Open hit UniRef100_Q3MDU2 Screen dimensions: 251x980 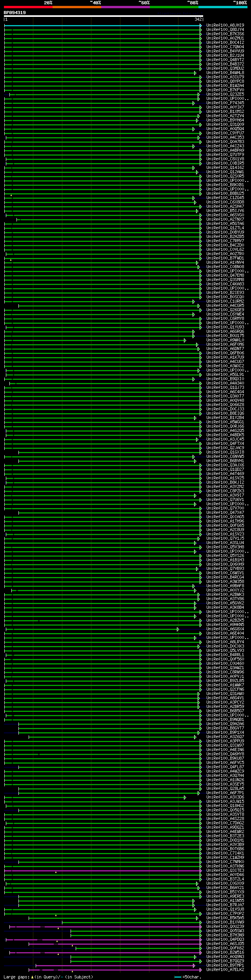(x=225, y=69)
